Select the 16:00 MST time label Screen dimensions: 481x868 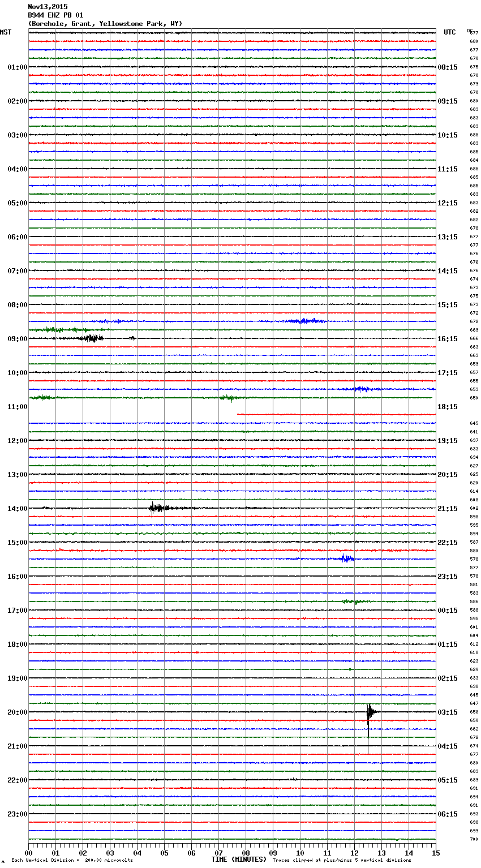click(x=18, y=577)
